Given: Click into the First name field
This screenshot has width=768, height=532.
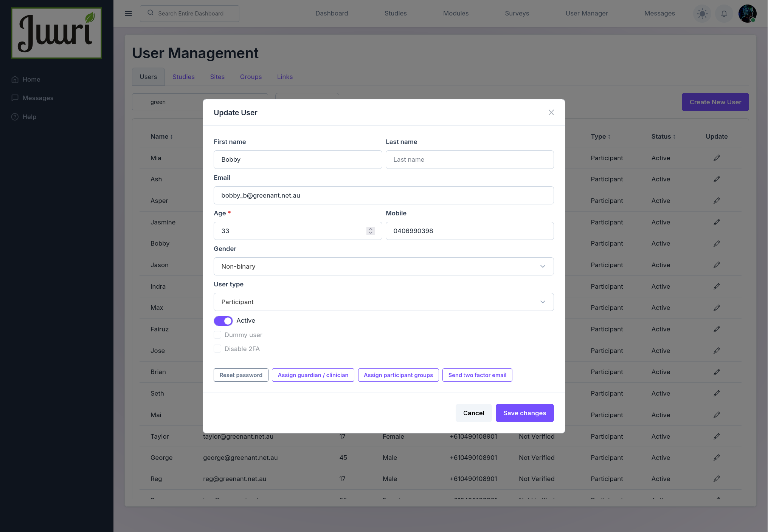Looking at the screenshot, I should click(298, 159).
